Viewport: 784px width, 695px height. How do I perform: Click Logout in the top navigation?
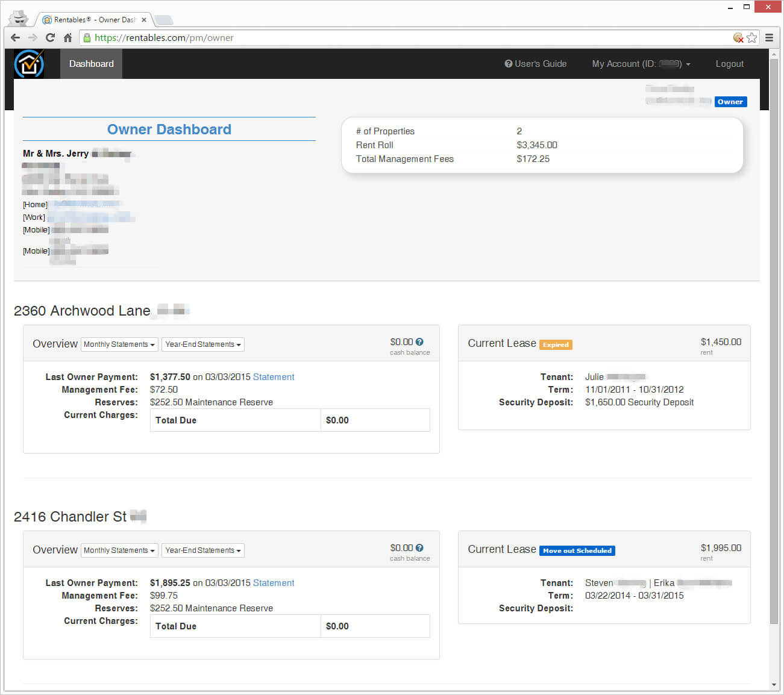pyautogui.click(x=729, y=64)
